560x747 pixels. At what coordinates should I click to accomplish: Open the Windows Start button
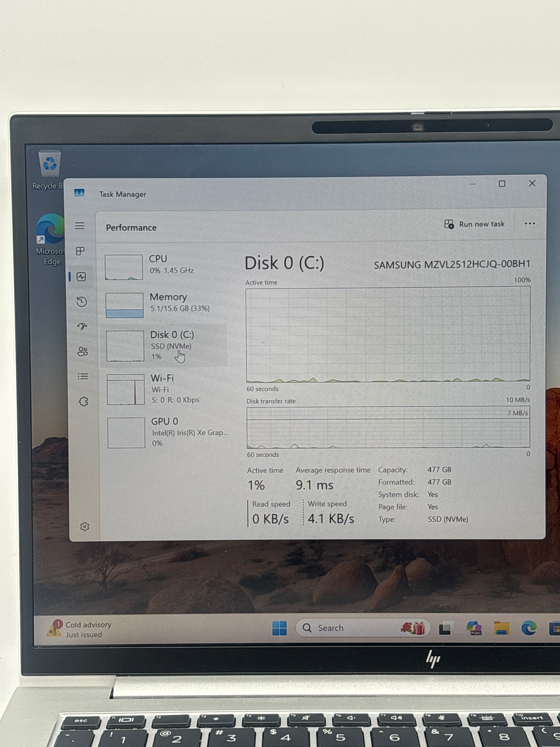coord(279,628)
